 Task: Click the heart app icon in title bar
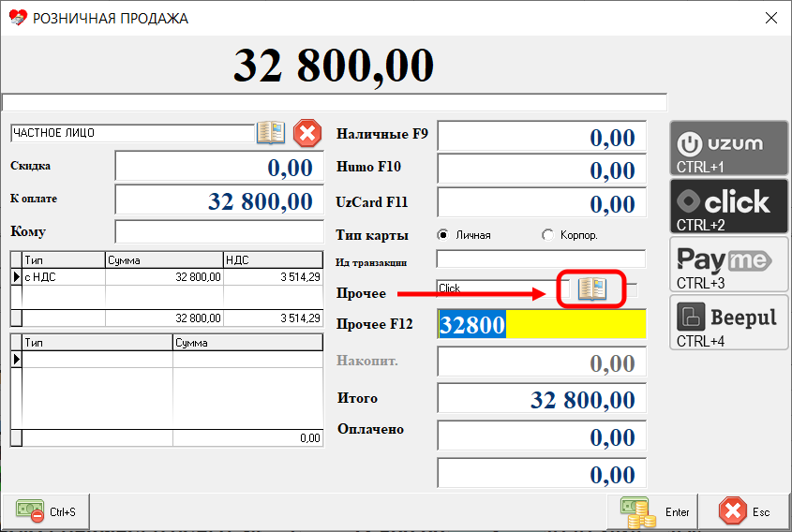click(18, 18)
